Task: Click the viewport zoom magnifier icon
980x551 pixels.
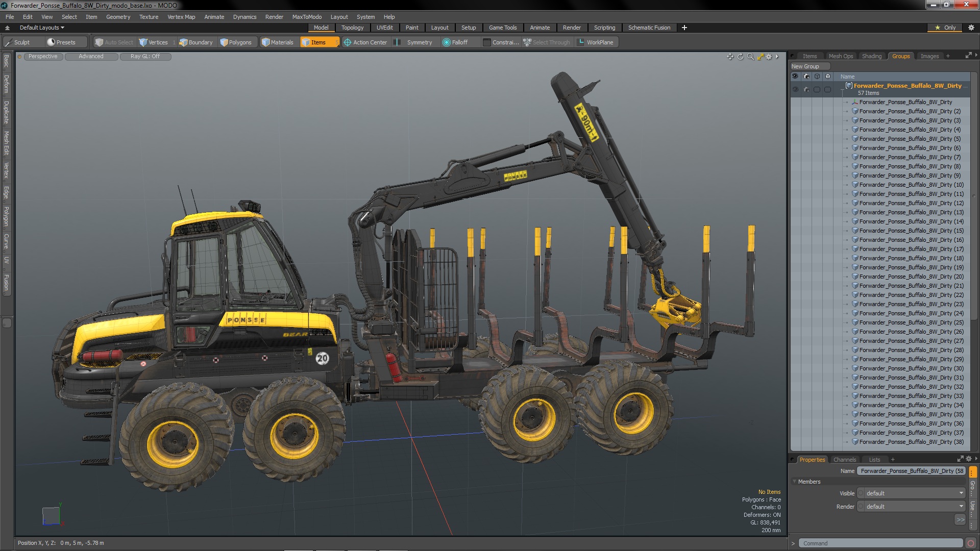Action: [750, 57]
